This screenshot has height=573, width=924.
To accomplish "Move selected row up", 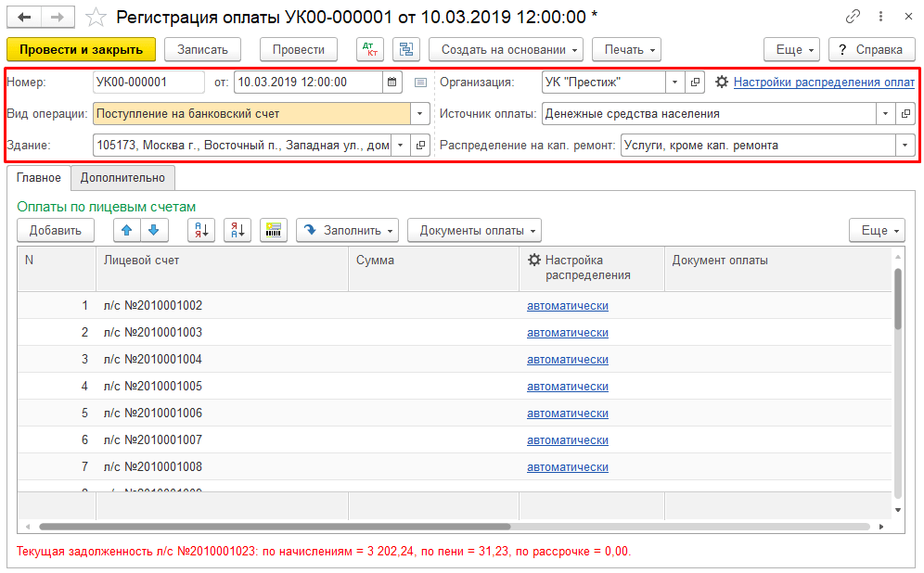I will [127, 230].
